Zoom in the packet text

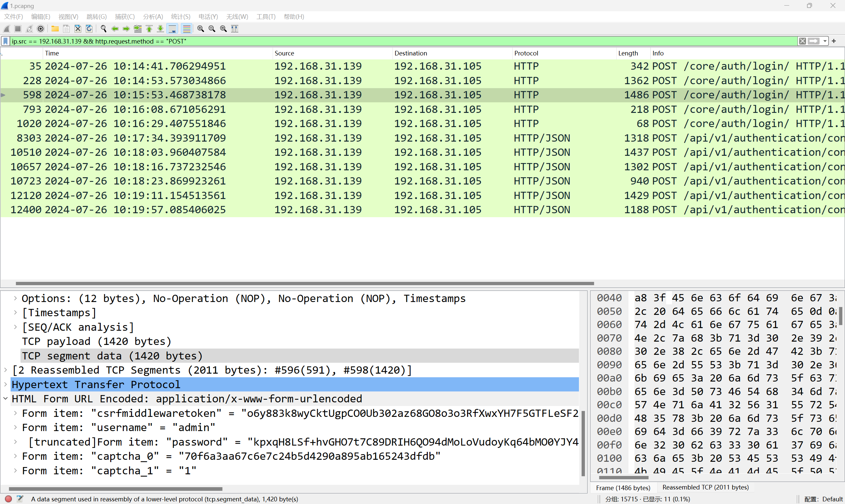[x=201, y=29]
